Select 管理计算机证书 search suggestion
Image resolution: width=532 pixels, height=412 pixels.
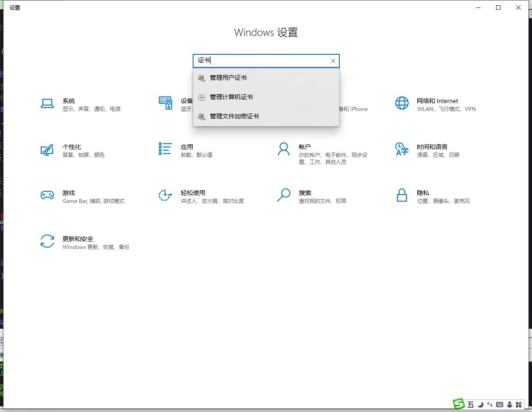click(266, 97)
